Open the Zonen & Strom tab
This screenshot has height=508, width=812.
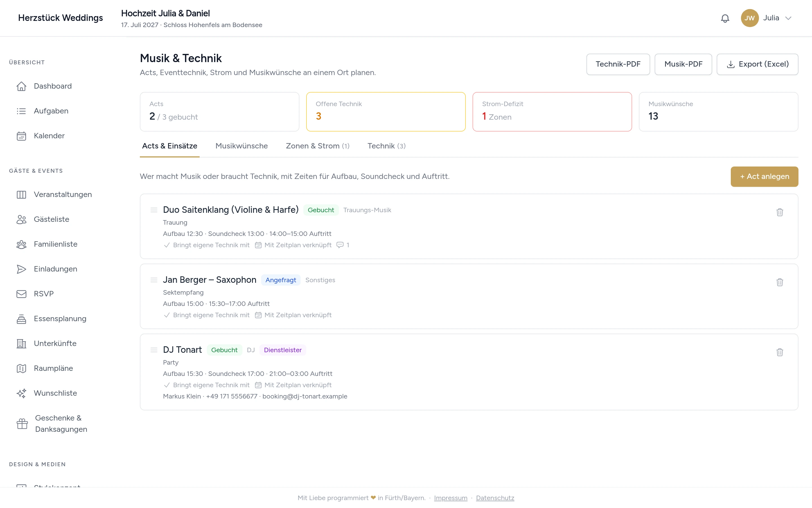[x=317, y=146]
